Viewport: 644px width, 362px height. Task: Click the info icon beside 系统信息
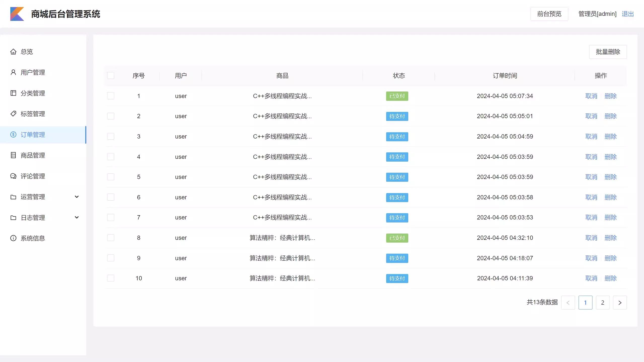coord(13,238)
